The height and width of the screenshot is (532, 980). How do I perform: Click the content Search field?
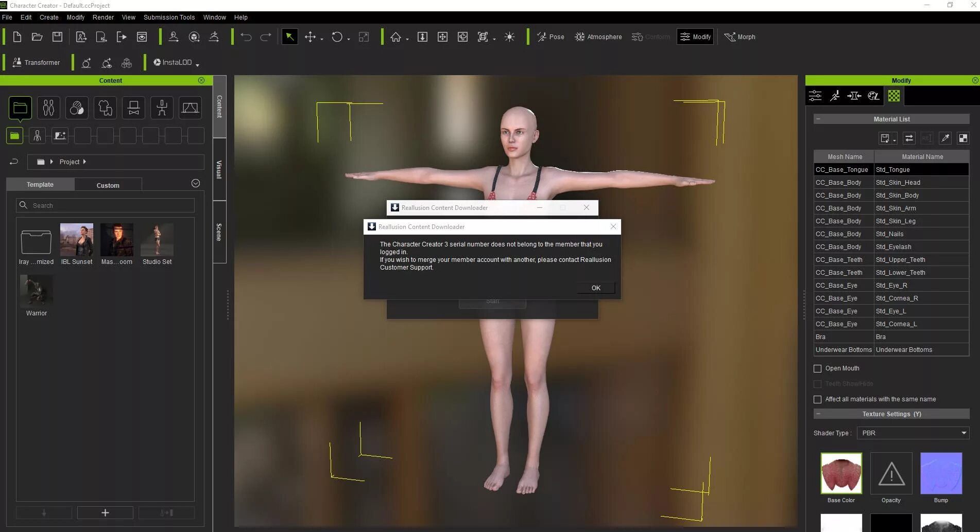pyautogui.click(x=105, y=205)
